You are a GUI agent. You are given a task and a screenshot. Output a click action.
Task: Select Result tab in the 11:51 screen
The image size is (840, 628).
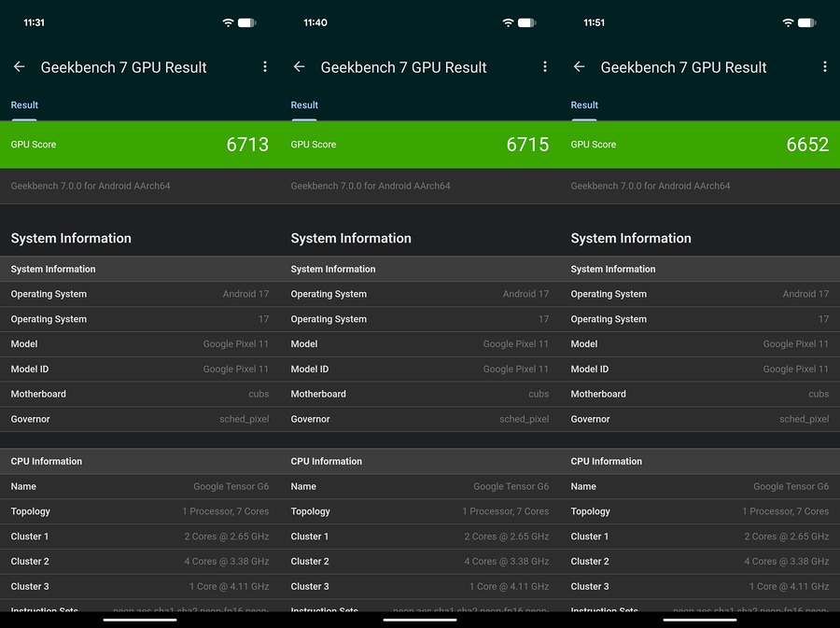point(584,105)
